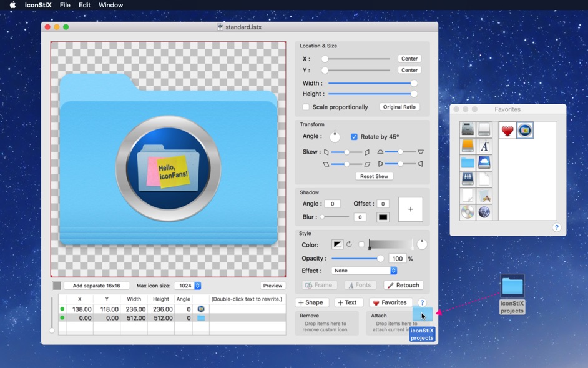Click the orange external drive icon
Image resolution: width=588 pixels, height=368 pixels.
pos(468,146)
